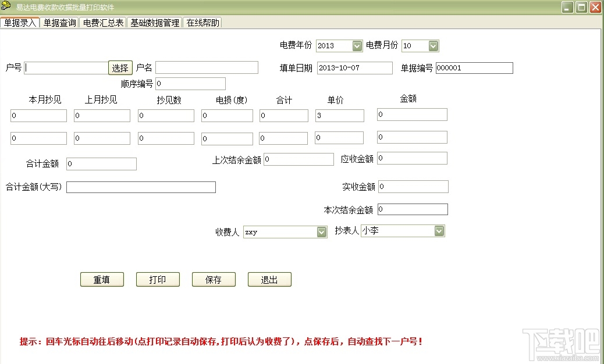Click second-row 抄见数 input field

point(166,138)
